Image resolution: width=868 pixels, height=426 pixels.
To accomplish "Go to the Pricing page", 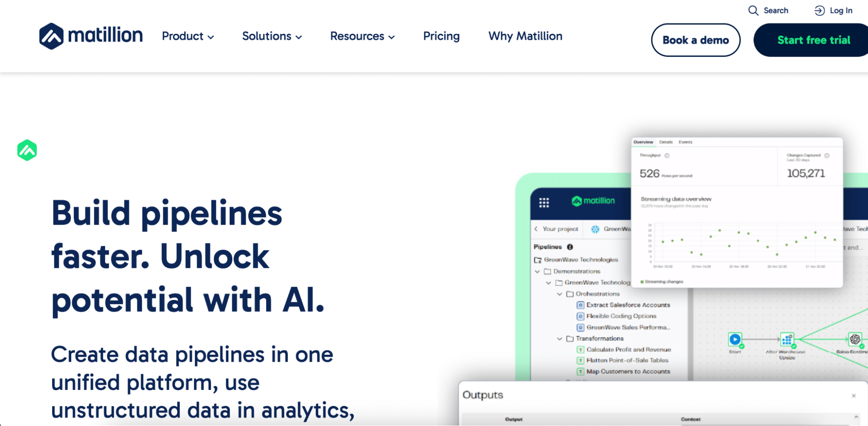I will (441, 36).
